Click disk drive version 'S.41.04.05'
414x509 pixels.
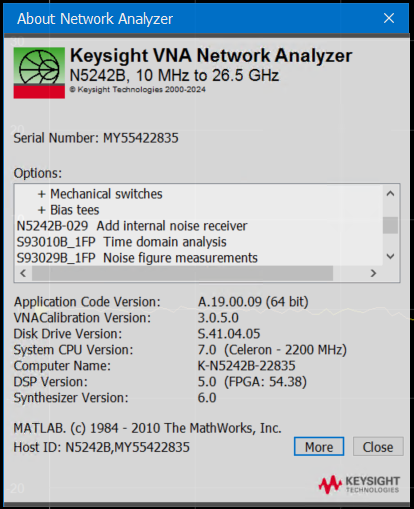[229, 334]
